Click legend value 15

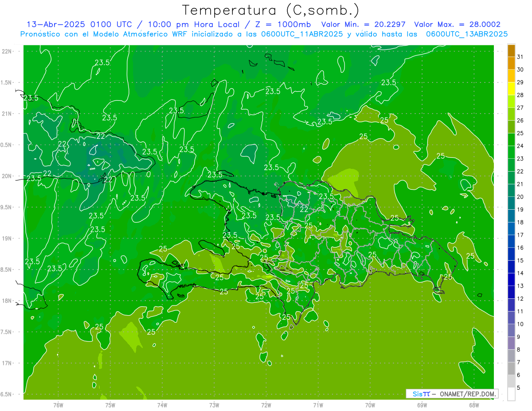tap(520, 261)
